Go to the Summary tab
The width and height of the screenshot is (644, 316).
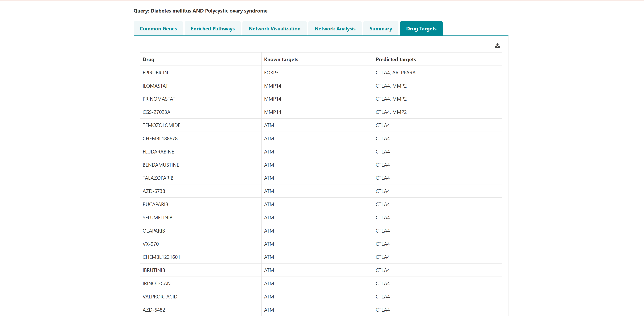tap(381, 29)
